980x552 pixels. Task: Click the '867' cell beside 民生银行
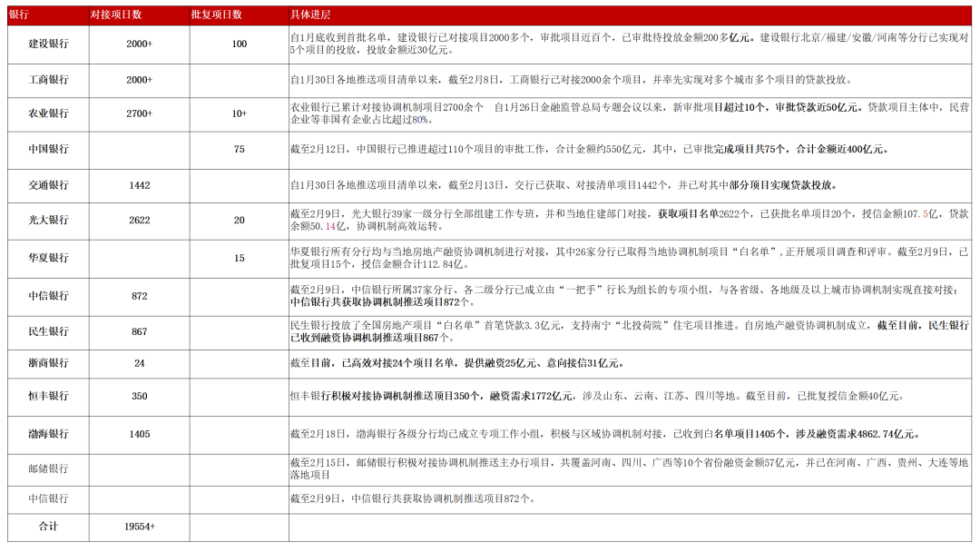point(140,332)
